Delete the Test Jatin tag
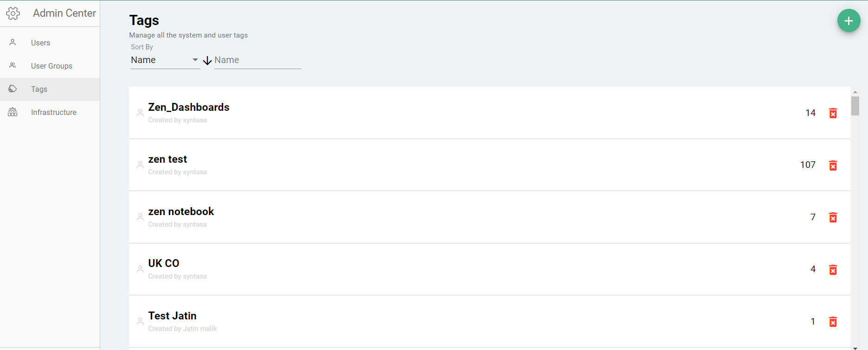 833,322
